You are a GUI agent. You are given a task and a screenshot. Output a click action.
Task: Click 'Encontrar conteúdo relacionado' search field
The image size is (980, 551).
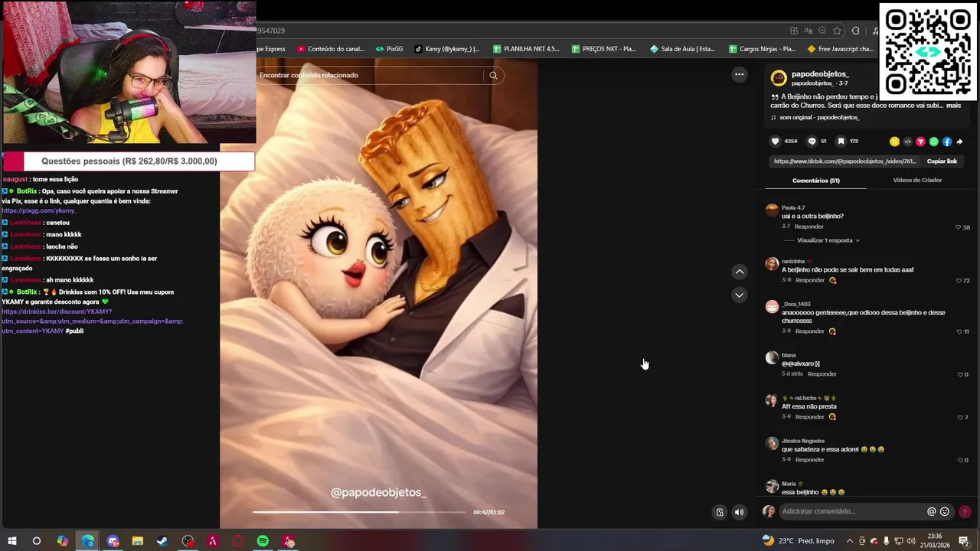370,75
